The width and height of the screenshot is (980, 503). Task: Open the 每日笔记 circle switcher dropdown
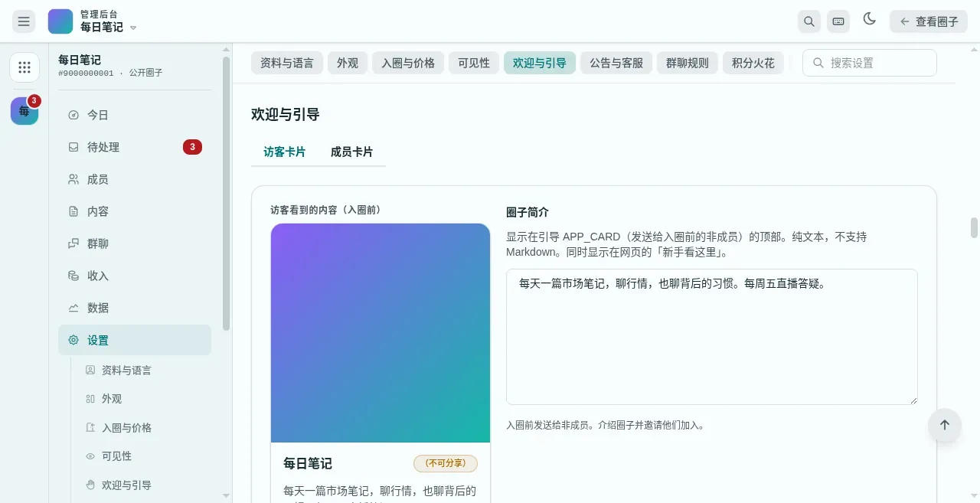(108, 21)
